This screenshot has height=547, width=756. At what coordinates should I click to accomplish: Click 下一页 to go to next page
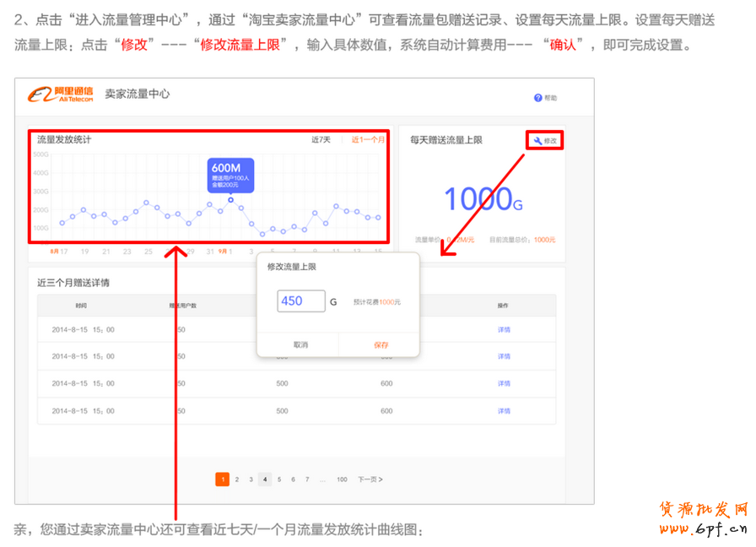(x=370, y=479)
